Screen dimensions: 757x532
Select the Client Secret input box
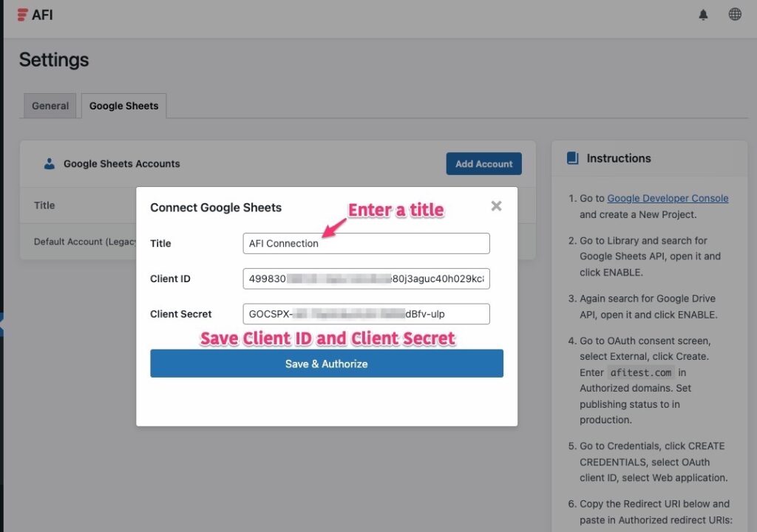(x=366, y=314)
